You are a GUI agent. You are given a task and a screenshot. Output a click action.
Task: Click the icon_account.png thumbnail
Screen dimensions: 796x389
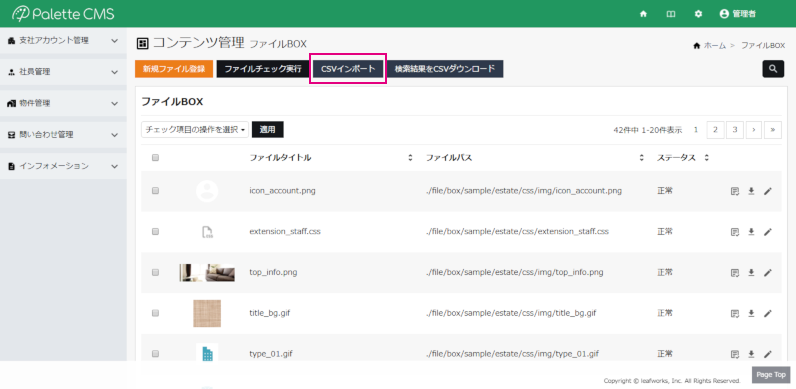pyautogui.click(x=207, y=191)
